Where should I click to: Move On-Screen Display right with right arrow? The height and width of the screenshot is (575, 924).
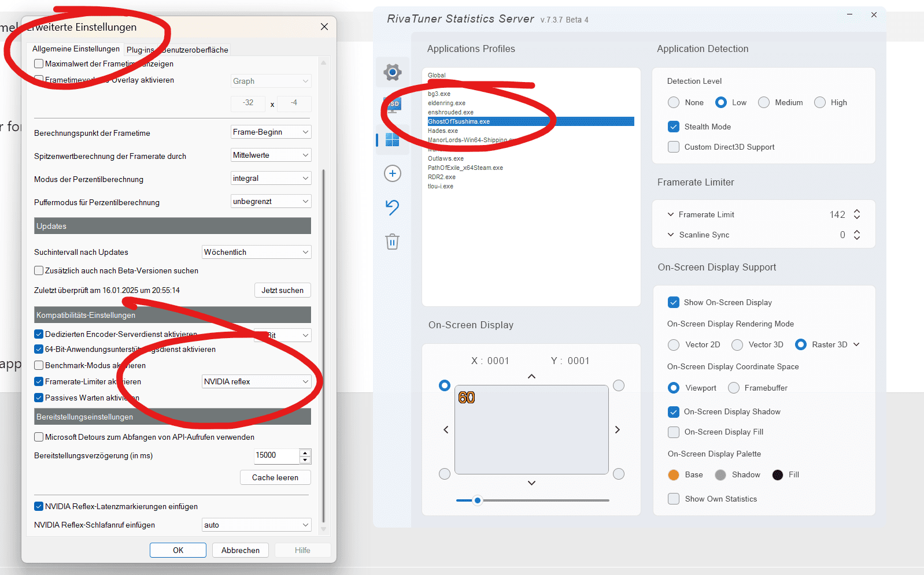coord(618,429)
